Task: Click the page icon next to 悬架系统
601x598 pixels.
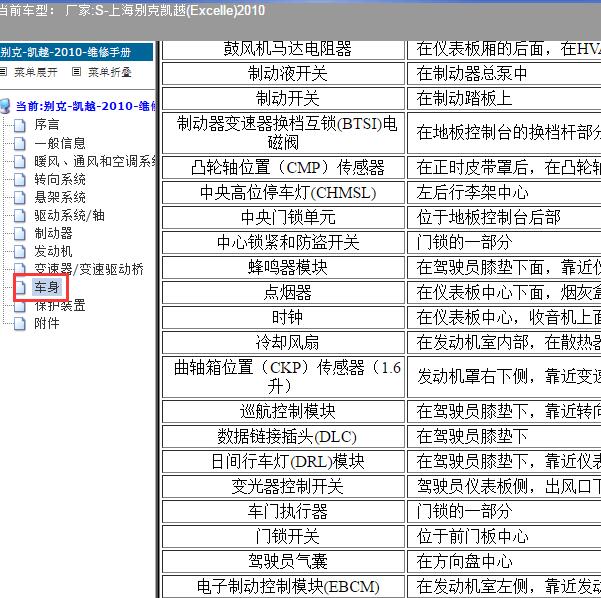Action: click(20, 197)
